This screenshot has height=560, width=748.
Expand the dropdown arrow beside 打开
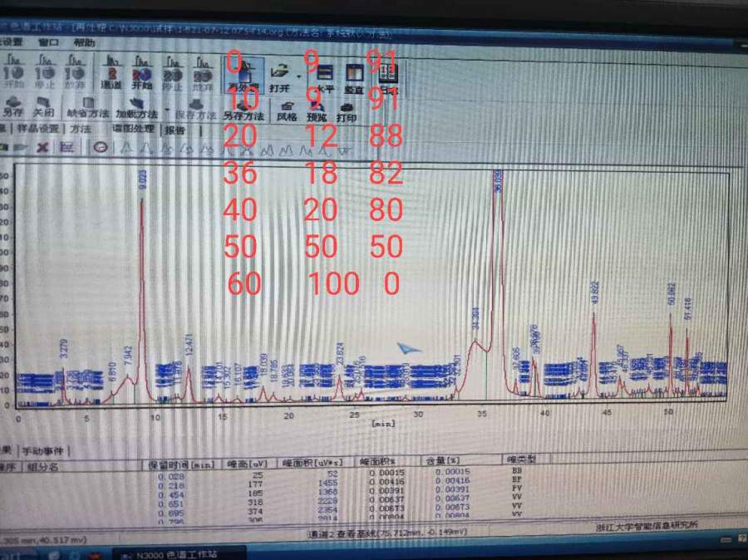tap(299, 76)
